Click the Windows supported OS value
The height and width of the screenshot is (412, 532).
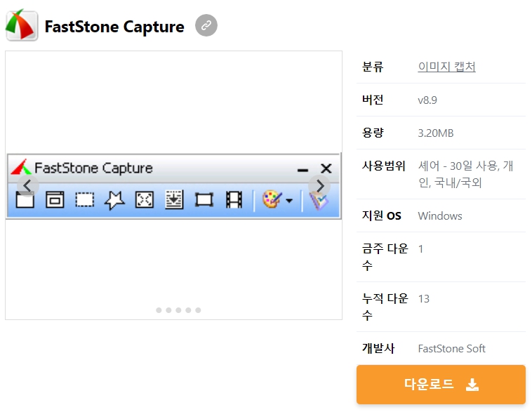point(440,216)
